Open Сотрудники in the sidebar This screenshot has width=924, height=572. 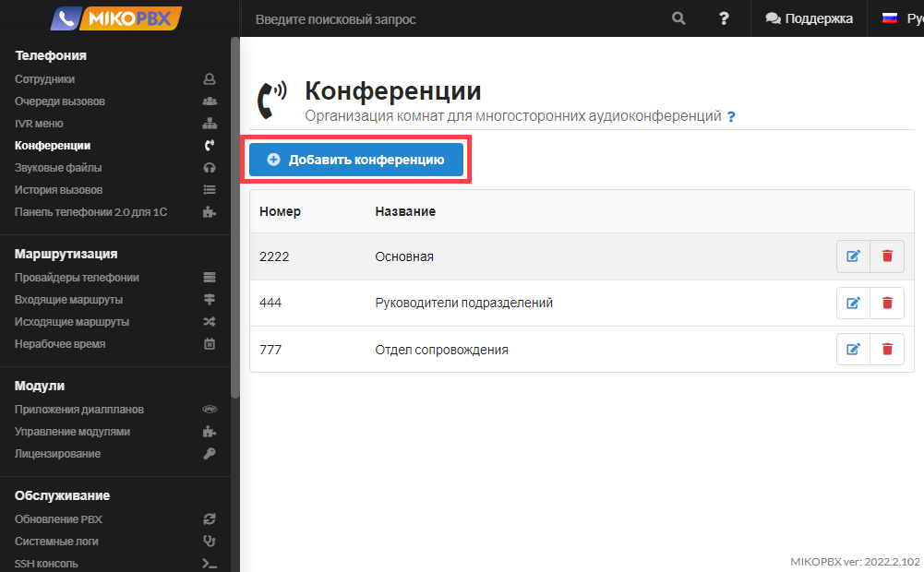(45, 79)
